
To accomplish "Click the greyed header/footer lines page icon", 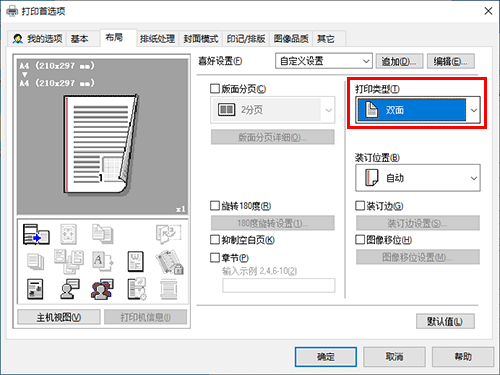I will click(169, 289).
